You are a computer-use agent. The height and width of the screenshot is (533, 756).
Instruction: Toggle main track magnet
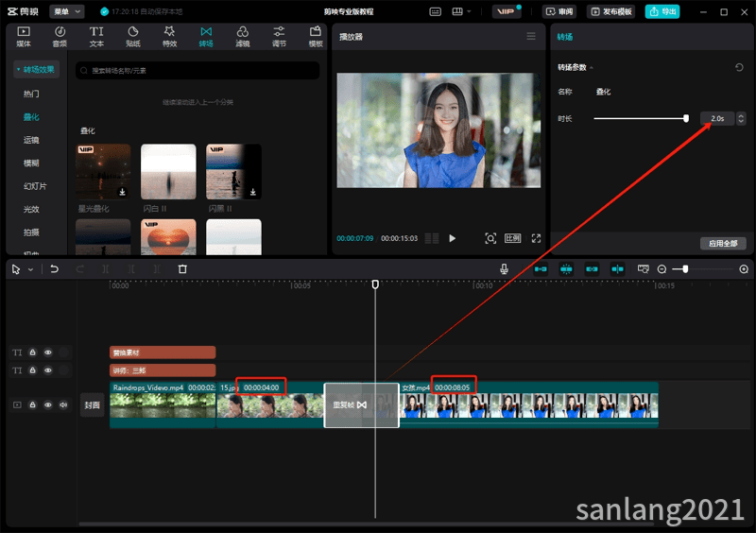541,269
